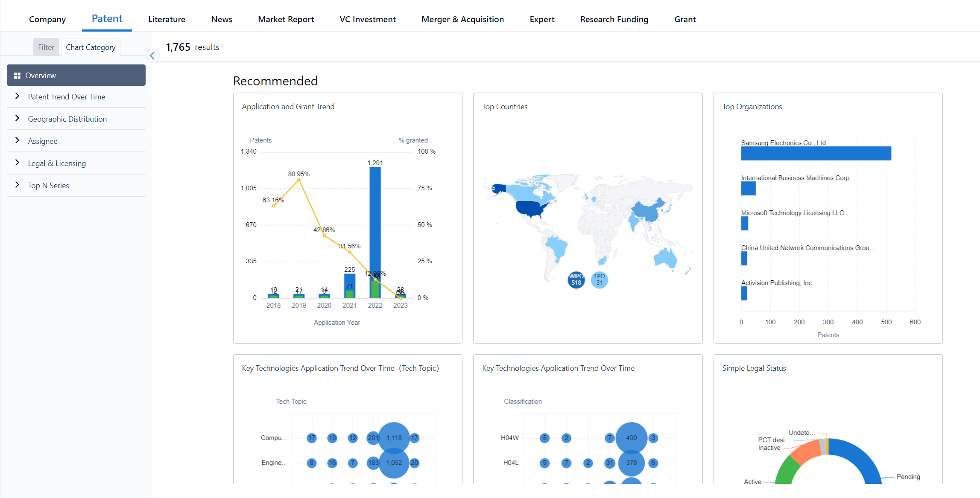This screenshot has height=498, width=980.
Task: Click the 1,118 bubble in Tech Topic chart
Action: (x=394, y=438)
